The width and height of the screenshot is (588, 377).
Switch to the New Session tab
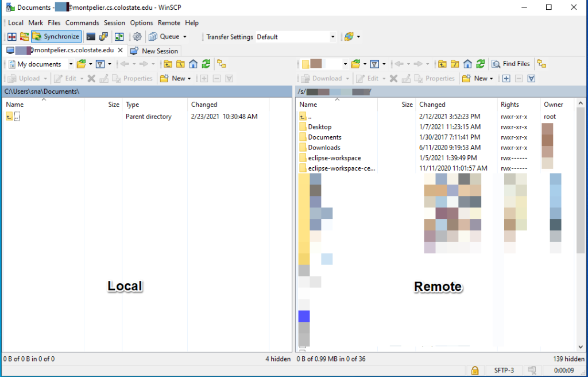[x=154, y=51]
